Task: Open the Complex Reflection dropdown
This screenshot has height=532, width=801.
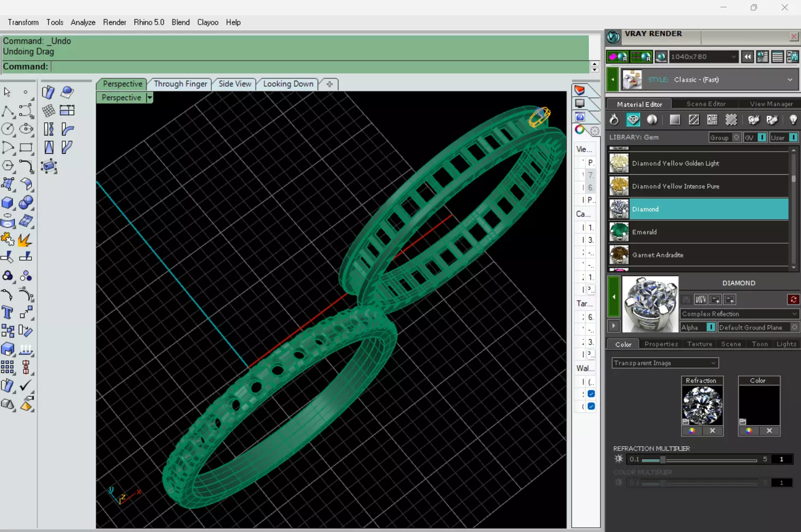Action: [x=739, y=314]
